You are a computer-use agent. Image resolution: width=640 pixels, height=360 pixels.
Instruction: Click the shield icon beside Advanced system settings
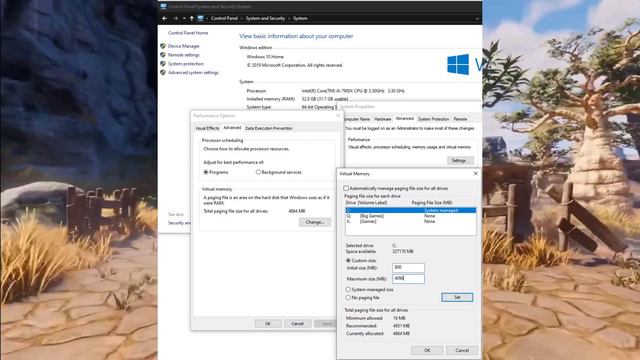(x=163, y=72)
